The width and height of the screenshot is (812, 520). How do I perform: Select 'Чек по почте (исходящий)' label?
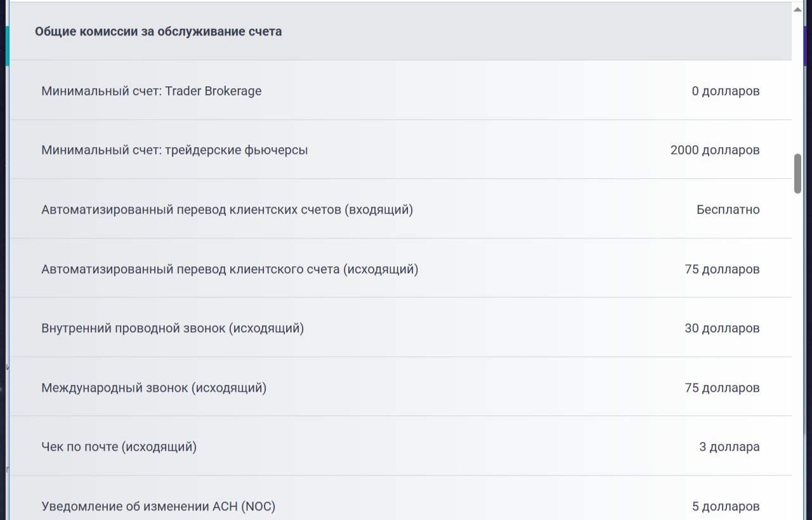[119, 446]
